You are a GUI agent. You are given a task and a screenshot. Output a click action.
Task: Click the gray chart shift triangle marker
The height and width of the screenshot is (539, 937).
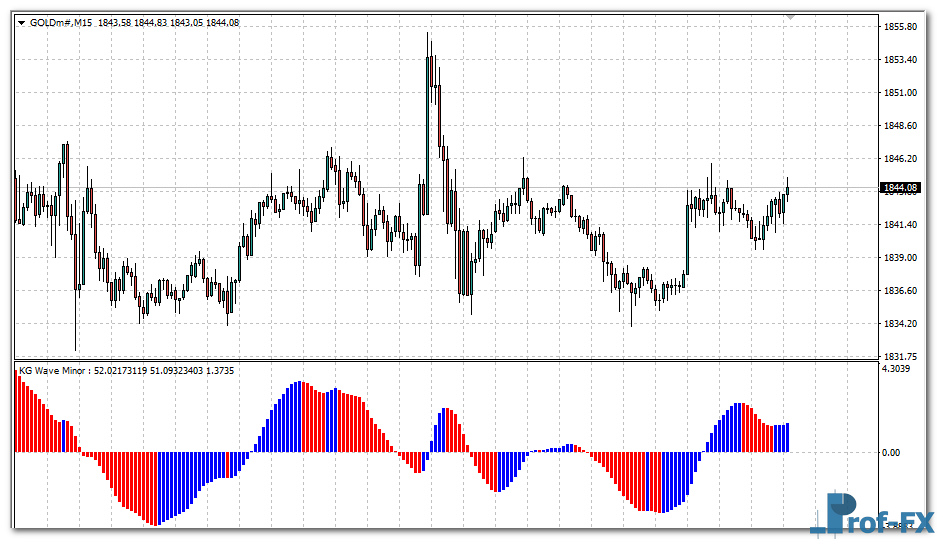791,17
